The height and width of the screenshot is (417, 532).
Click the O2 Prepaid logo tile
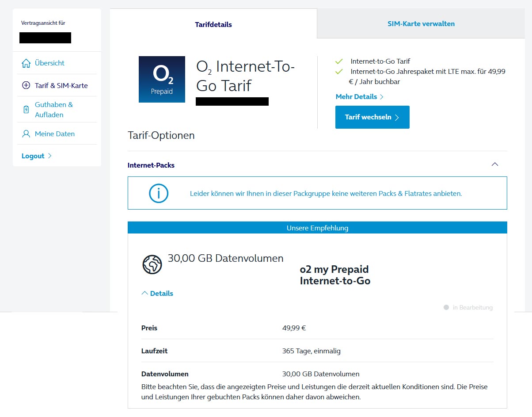(162, 80)
